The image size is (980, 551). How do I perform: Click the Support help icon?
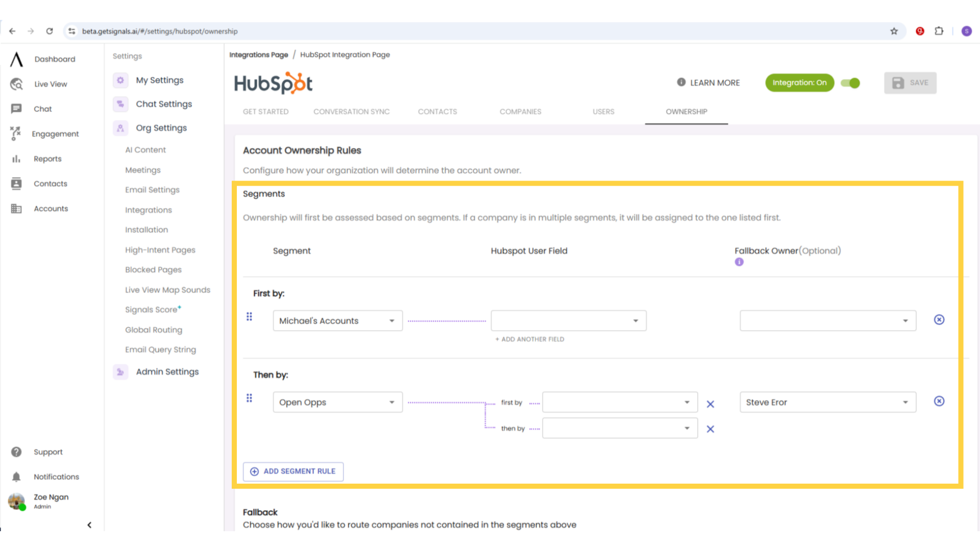click(16, 452)
